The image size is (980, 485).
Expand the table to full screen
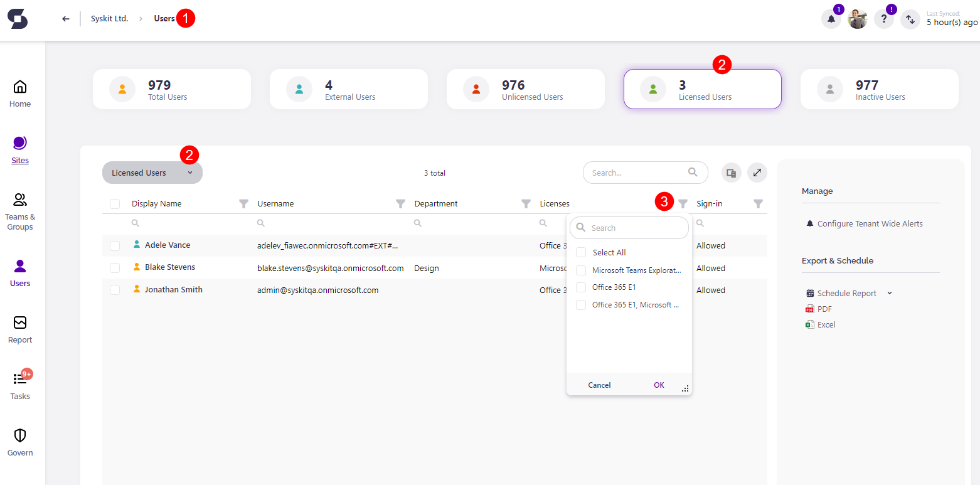757,172
